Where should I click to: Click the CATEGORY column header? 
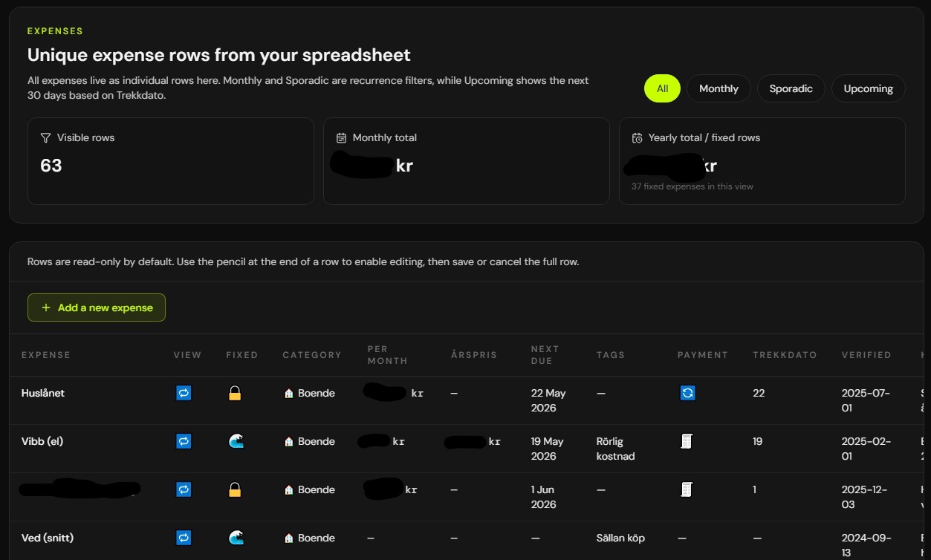pyautogui.click(x=312, y=355)
